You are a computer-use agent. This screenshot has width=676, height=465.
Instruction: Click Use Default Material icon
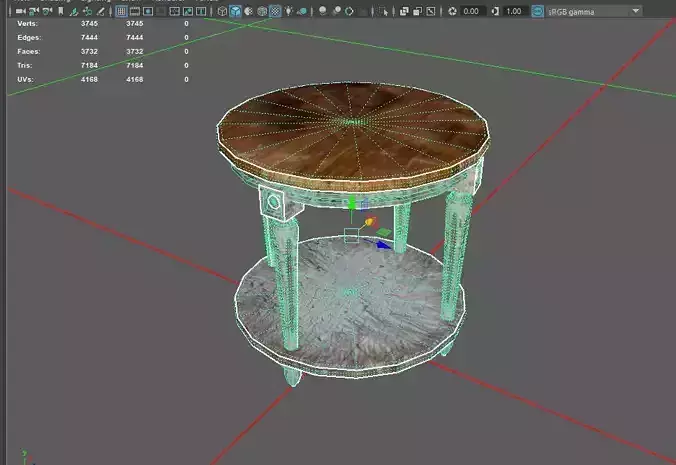(249, 11)
